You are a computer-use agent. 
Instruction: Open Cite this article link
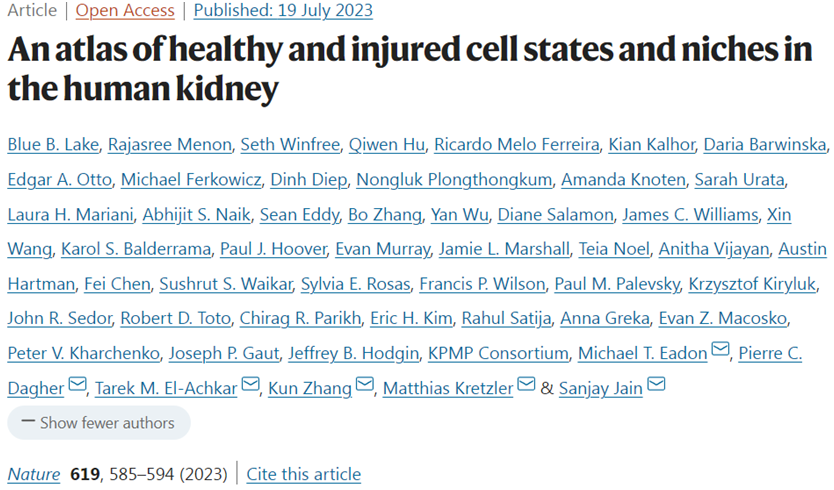(303, 474)
